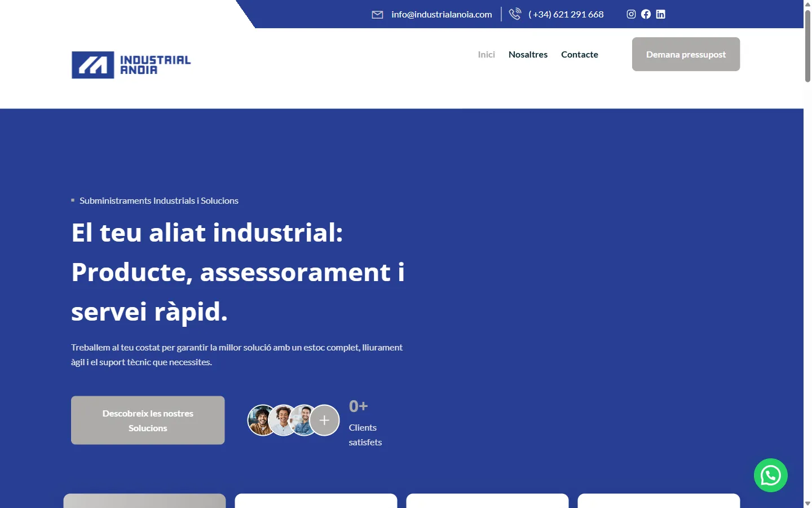Open the WhatsApp chat bubble
The image size is (812, 508).
(x=771, y=475)
